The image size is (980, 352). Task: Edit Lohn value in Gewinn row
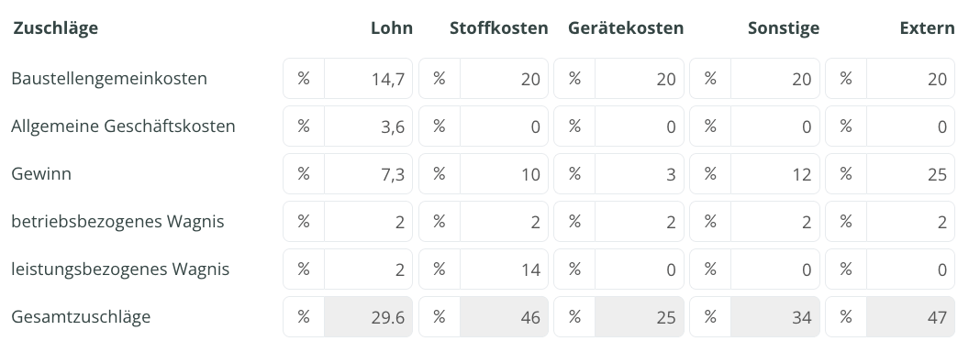[368, 174]
